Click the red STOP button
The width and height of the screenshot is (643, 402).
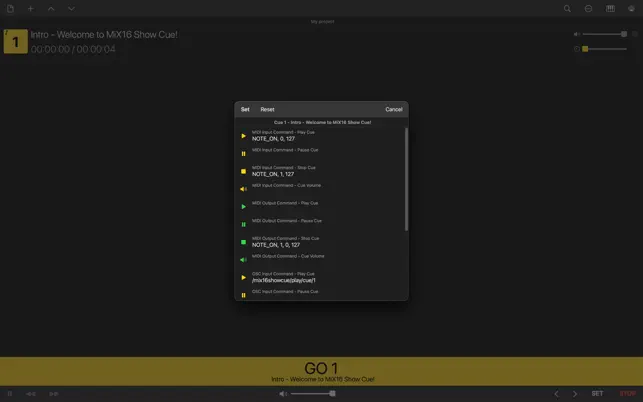coord(627,393)
